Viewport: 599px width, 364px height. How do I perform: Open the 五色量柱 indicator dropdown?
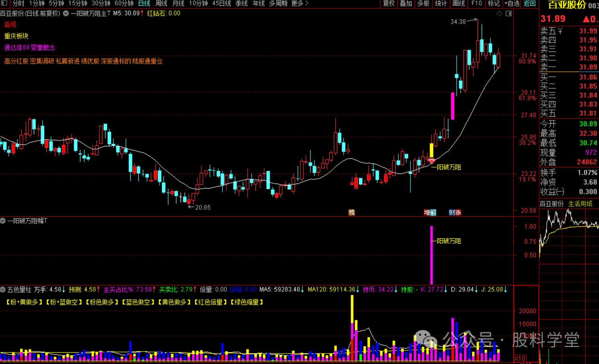tap(3, 289)
